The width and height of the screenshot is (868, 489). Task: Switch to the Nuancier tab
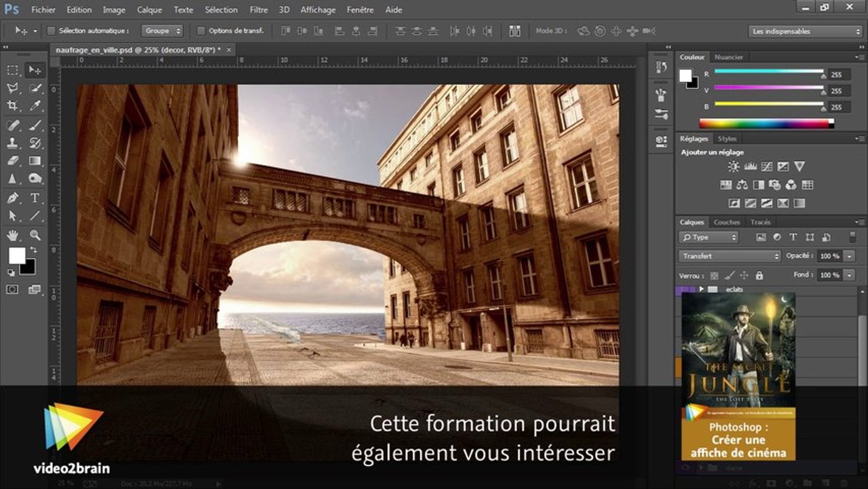729,57
